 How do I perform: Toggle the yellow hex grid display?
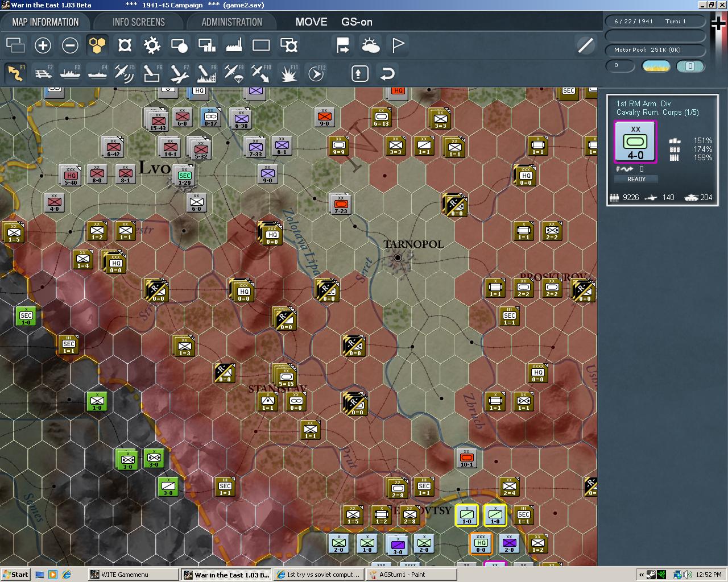click(x=97, y=45)
